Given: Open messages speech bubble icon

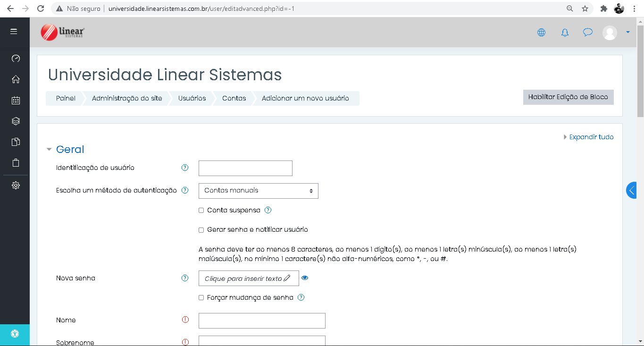Looking at the screenshot, I should [x=587, y=33].
